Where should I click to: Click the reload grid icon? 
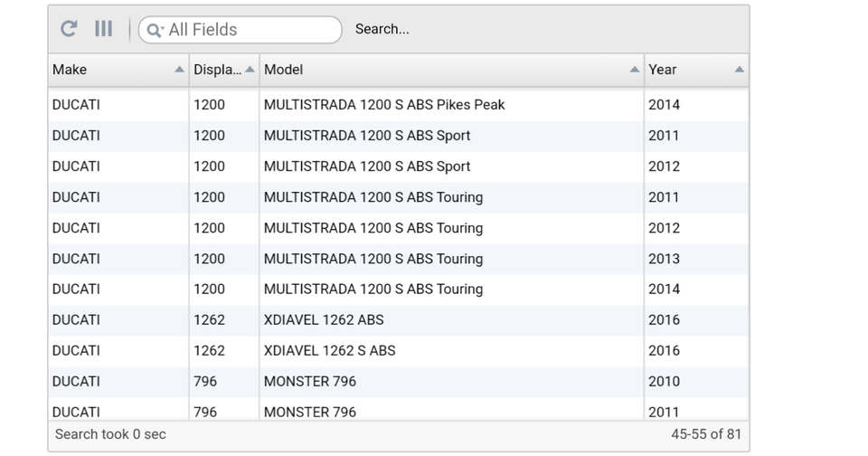[69, 29]
